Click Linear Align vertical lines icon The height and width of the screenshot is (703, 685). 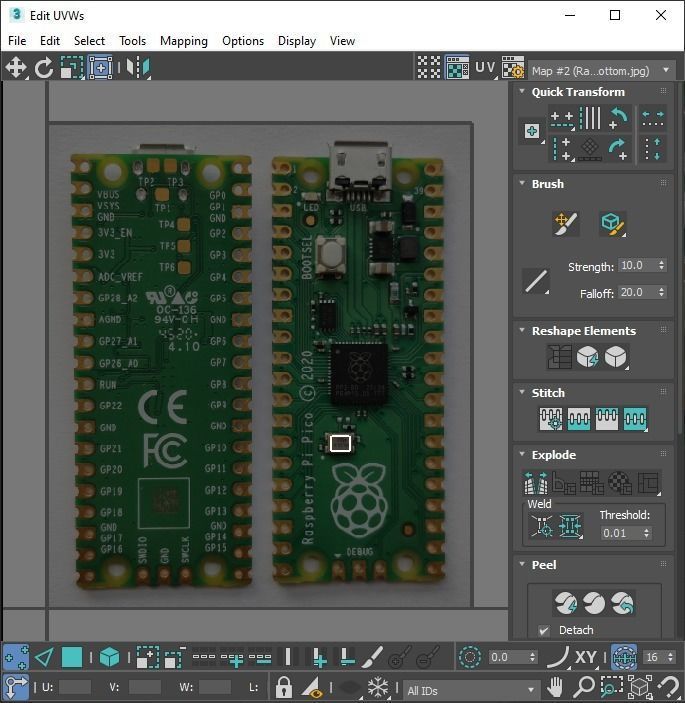[x=590, y=119]
